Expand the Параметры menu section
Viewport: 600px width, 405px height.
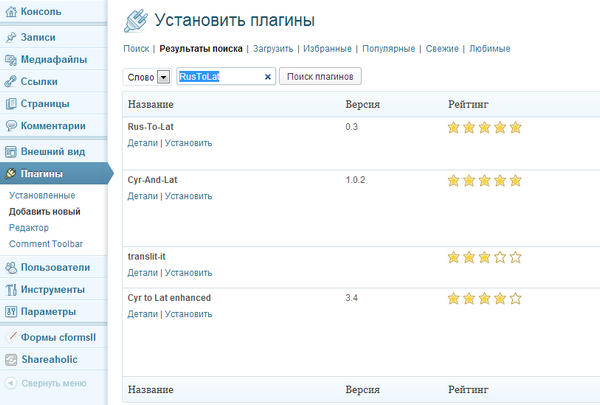click(52, 312)
